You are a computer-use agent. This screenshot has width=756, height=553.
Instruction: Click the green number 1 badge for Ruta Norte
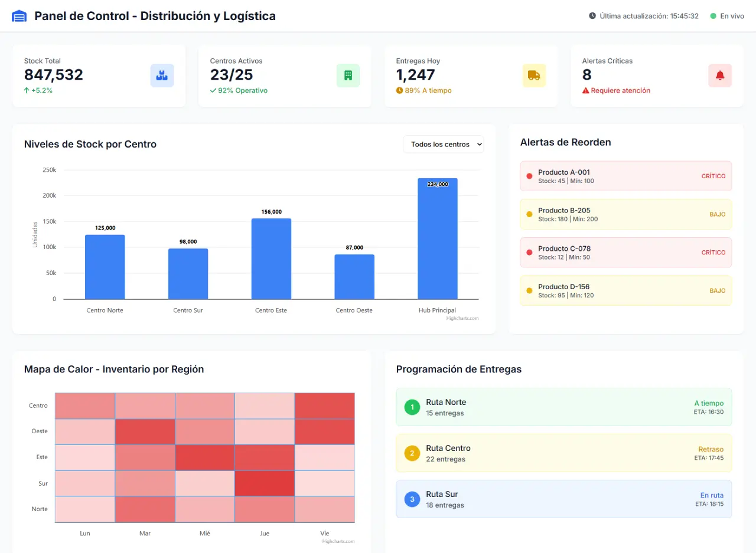(412, 407)
